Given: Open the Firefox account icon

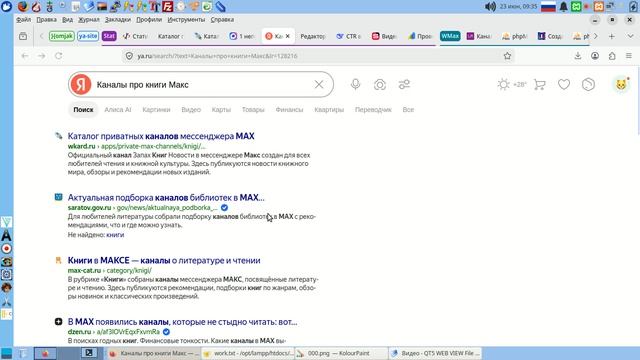Looking at the screenshot, I should [595, 56].
